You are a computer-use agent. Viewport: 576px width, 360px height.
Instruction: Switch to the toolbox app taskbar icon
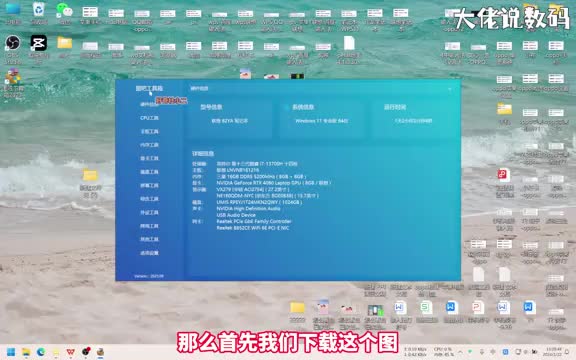coord(100,352)
